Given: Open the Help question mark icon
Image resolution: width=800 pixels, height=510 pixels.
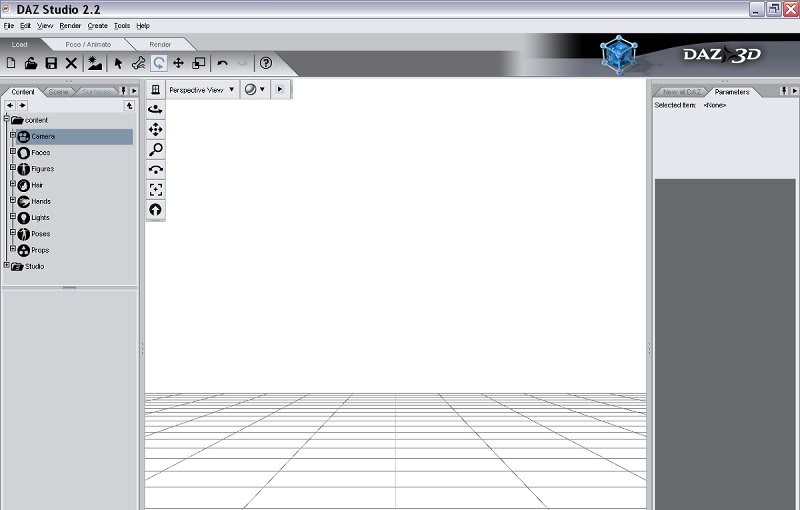Looking at the screenshot, I should coord(266,63).
